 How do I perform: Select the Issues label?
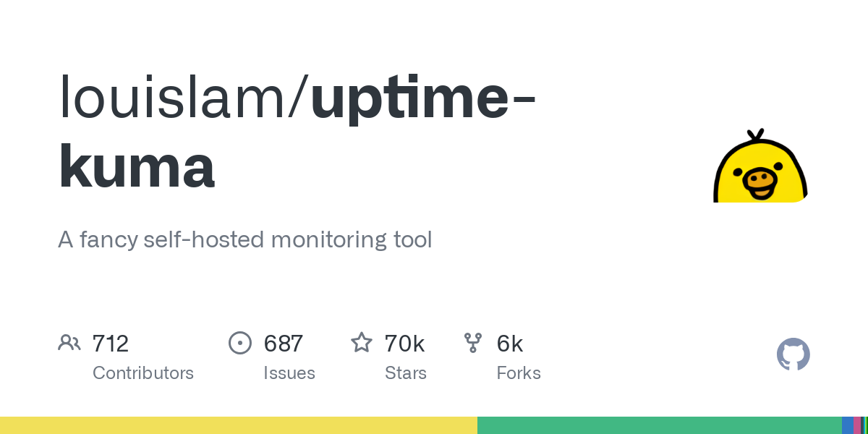pyautogui.click(x=289, y=373)
